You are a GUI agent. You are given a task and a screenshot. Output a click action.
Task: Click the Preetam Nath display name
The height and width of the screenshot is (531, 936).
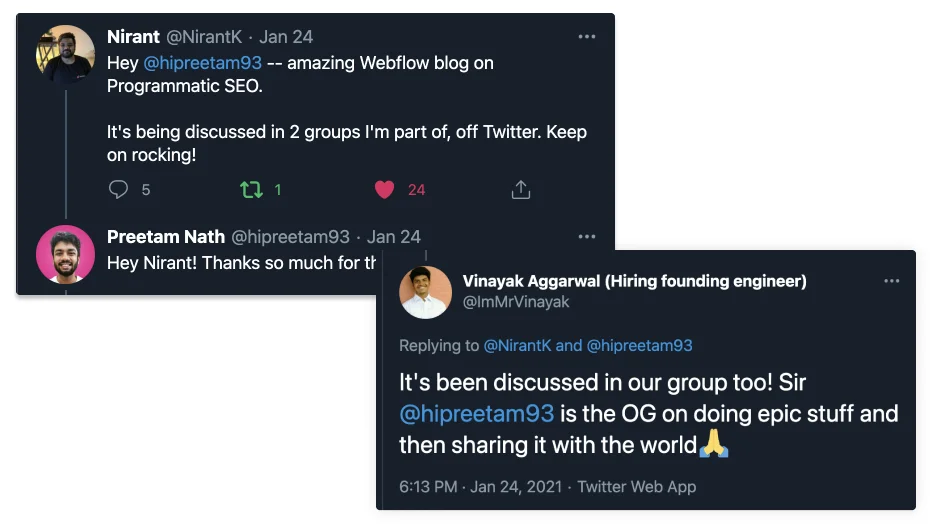(x=165, y=237)
